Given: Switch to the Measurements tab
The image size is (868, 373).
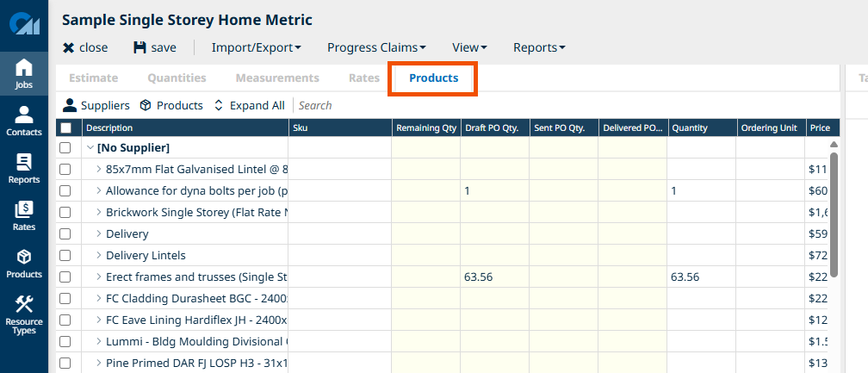Looking at the screenshot, I should coord(277,78).
